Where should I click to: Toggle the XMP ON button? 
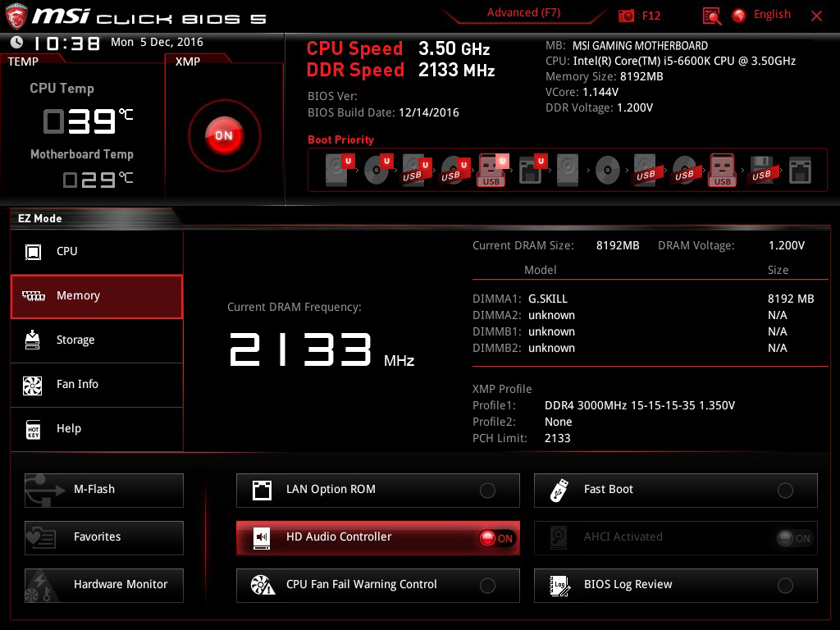pos(224,135)
